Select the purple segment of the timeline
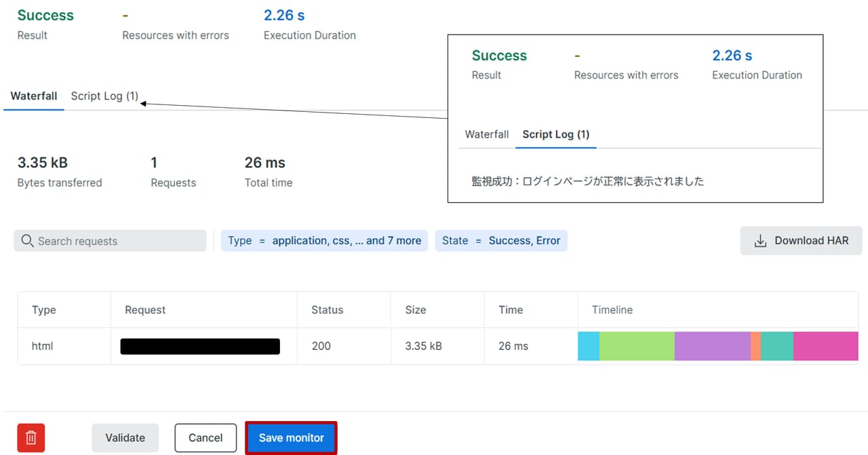868x455 pixels. (x=712, y=346)
